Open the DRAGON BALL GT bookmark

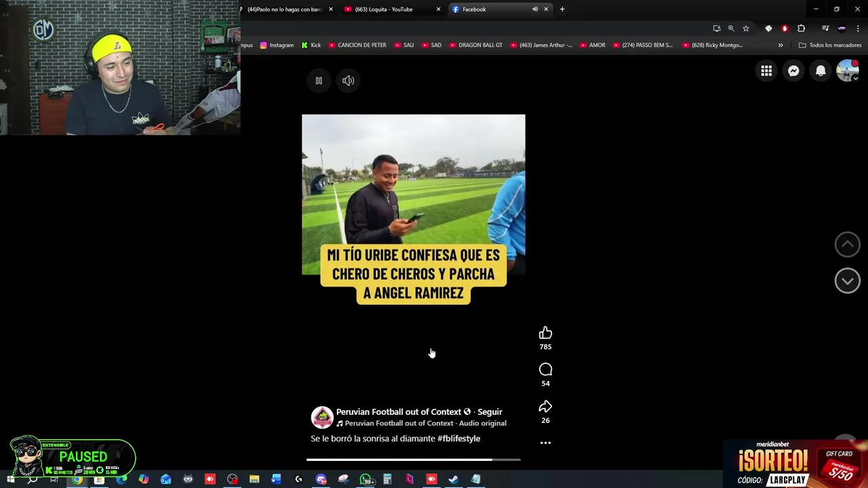[x=475, y=45]
